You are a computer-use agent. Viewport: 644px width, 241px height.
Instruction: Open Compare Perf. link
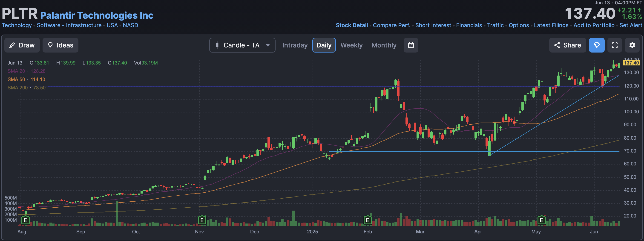point(391,25)
